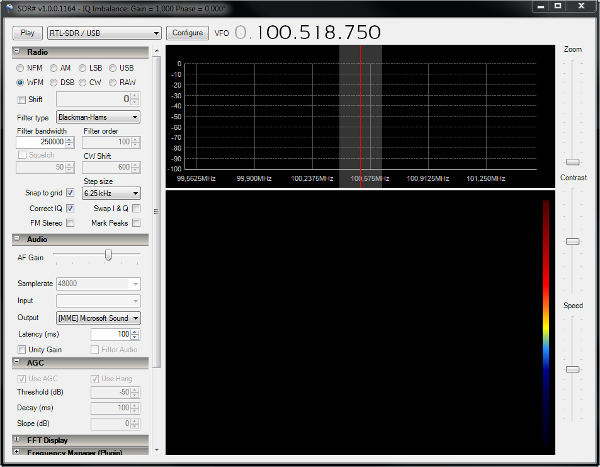Image resolution: width=600 pixels, height=467 pixels.
Task: Click the Filter order stepper
Action: [135, 142]
